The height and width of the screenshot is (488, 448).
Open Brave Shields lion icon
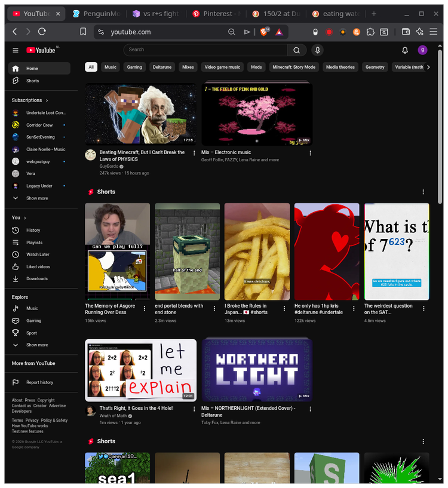pos(264,32)
